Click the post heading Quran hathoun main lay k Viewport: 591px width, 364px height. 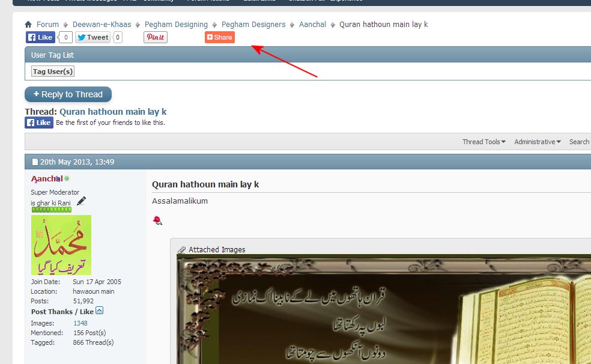pos(205,184)
